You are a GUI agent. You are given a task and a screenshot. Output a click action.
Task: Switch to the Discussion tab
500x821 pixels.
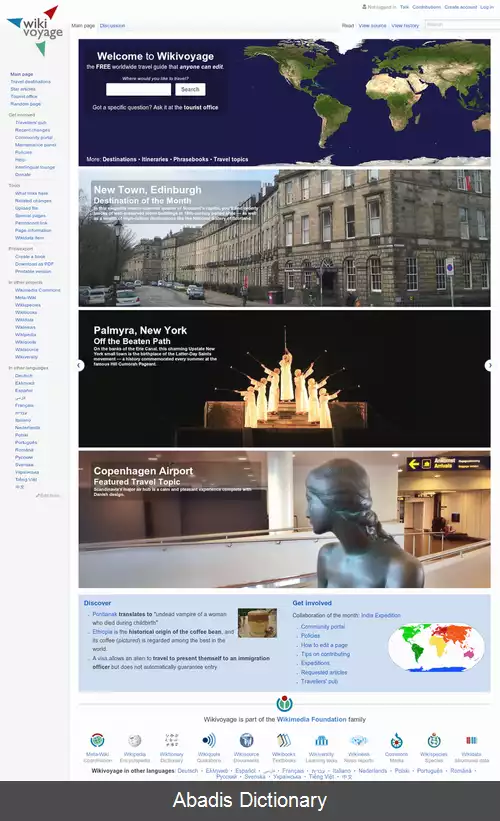pyautogui.click(x=113, y=25)
